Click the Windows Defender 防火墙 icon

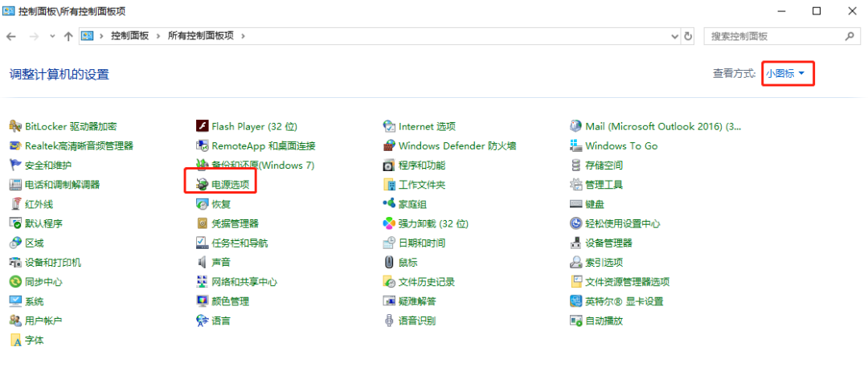[389, 146]
